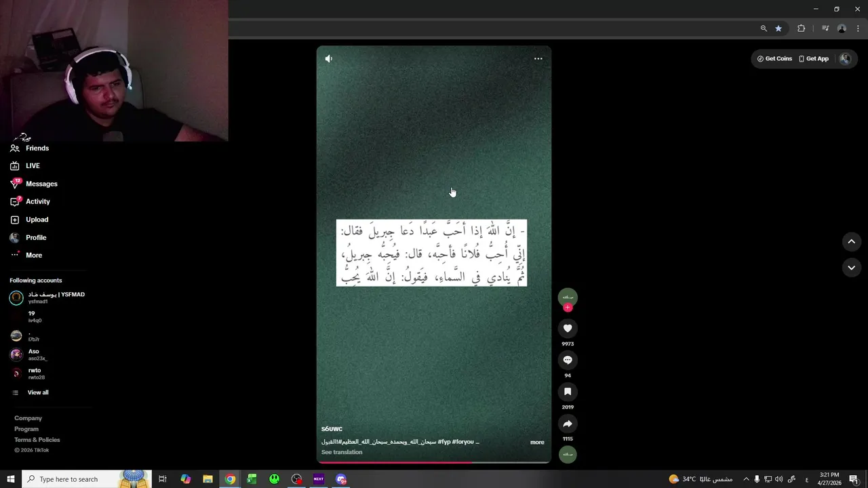Click the Get Coins button
Image resolution: width=868 pixels, height=488 pixels.
coord(774,59)
